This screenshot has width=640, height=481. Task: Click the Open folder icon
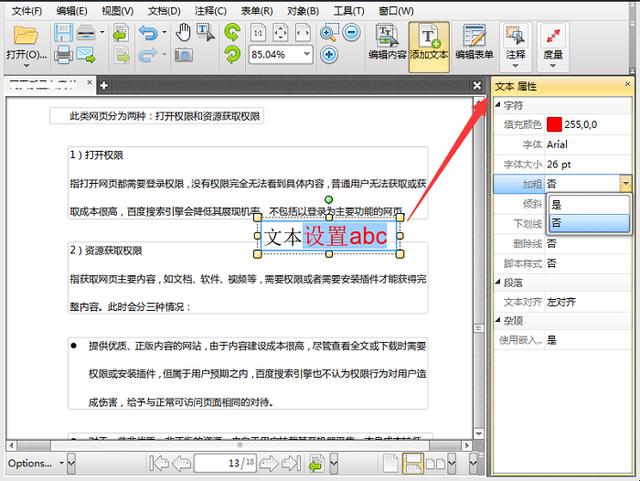(x=26, y=34)
